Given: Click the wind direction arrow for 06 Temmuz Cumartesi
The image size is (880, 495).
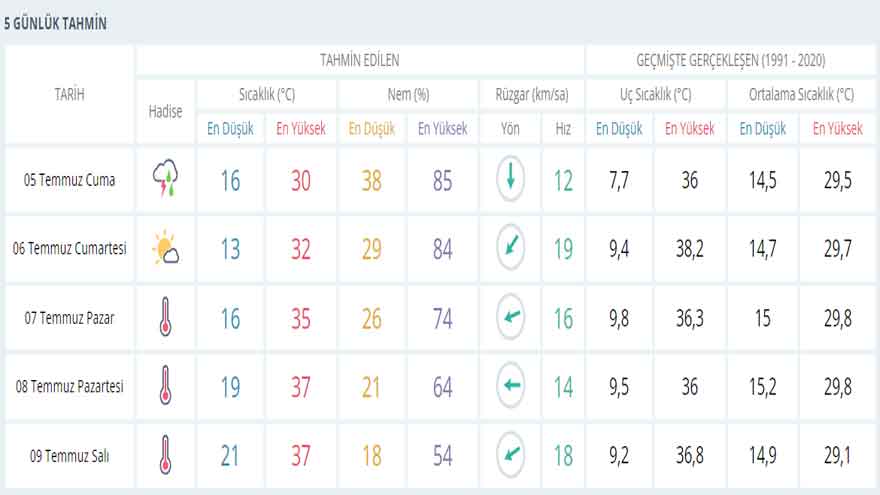Looking at the screenshot, I should (x=510, y=248).
